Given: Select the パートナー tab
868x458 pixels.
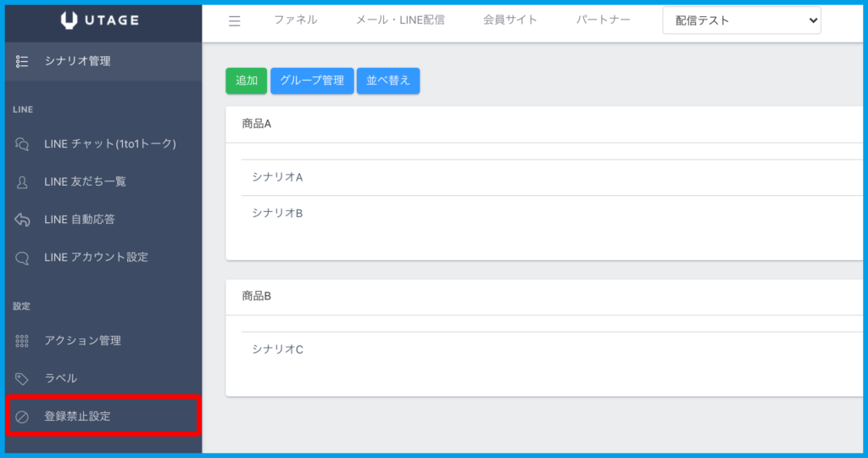Looking at the screenshot, I should 603,20.
